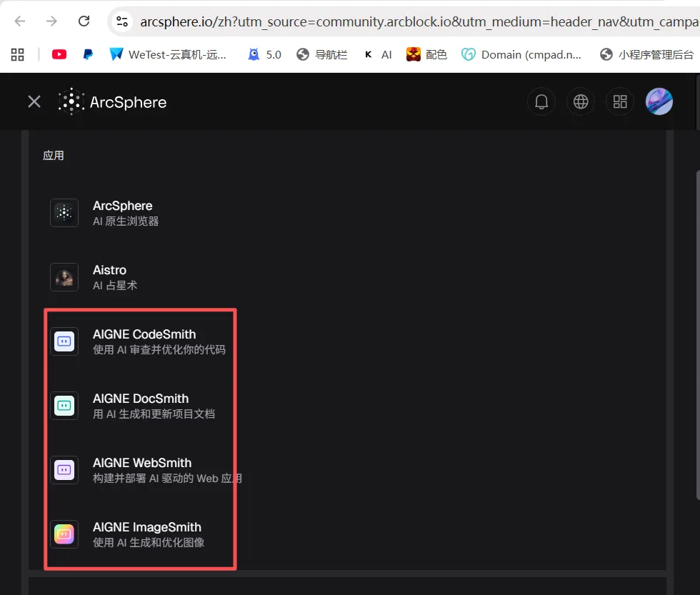Screen dimensions: 700x595
Task: Open the 5.0 bookmark
Action: (264, 54)
